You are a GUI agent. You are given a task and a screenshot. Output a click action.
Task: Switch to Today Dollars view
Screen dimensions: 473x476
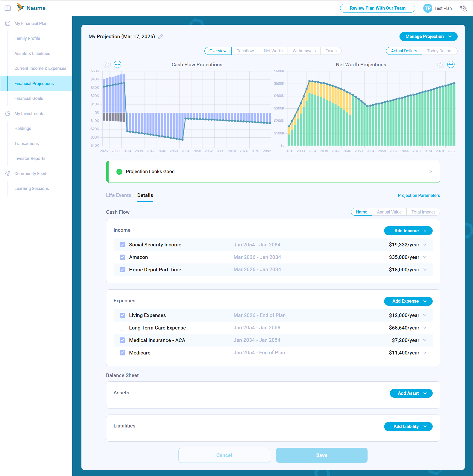pos(439,51)
